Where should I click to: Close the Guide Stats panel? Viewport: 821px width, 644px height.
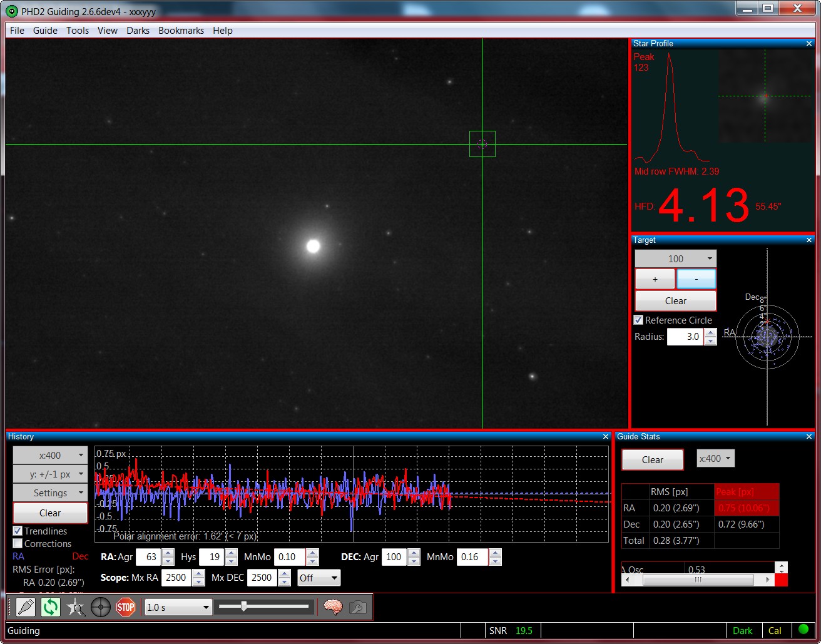(x=809, y=437)
